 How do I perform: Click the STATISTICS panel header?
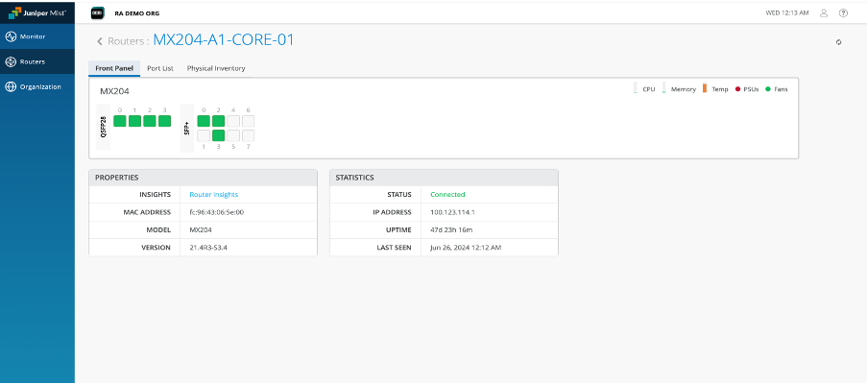(x=444, y=178)
